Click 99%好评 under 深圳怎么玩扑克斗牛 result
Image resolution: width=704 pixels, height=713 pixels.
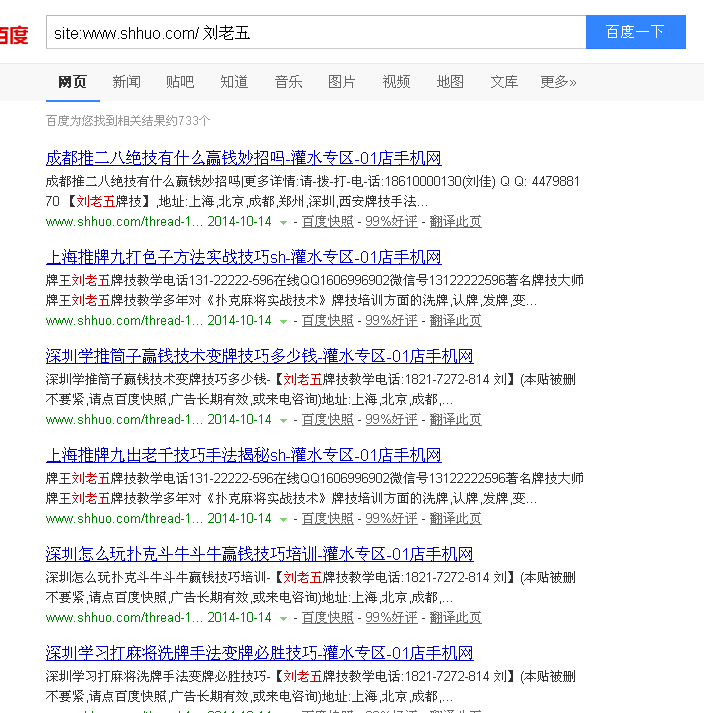click(x=391, y=618)
